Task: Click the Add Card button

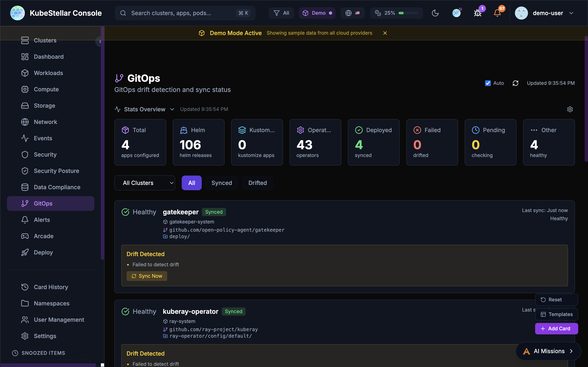Action: (x=556, y=328)
